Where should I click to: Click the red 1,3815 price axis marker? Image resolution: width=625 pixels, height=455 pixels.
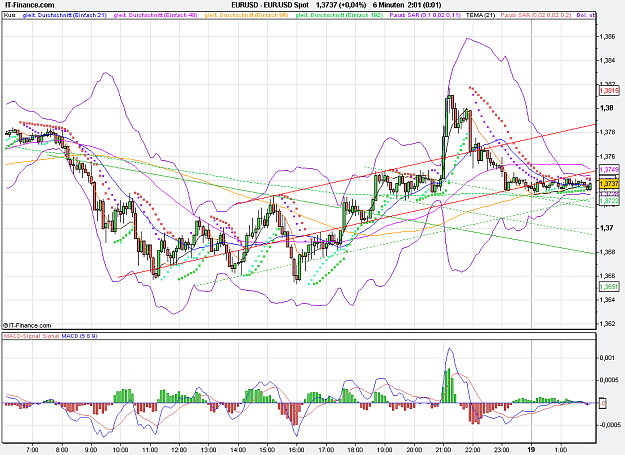(x=609, y=91)
